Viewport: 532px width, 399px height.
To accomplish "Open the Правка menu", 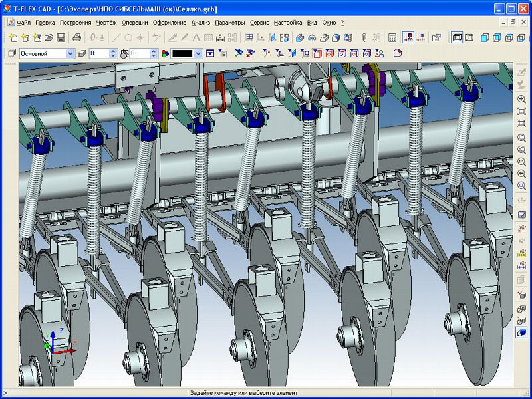I will [x=45, y=23].
